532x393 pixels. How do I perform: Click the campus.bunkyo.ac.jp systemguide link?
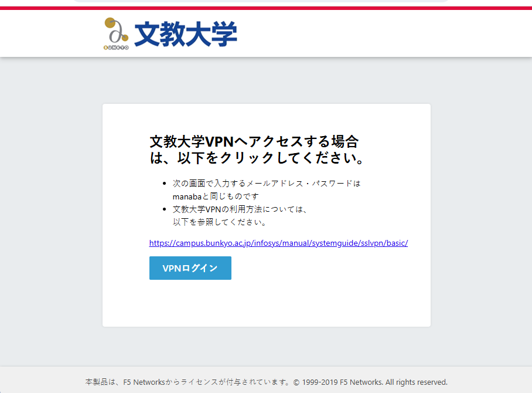278,242
